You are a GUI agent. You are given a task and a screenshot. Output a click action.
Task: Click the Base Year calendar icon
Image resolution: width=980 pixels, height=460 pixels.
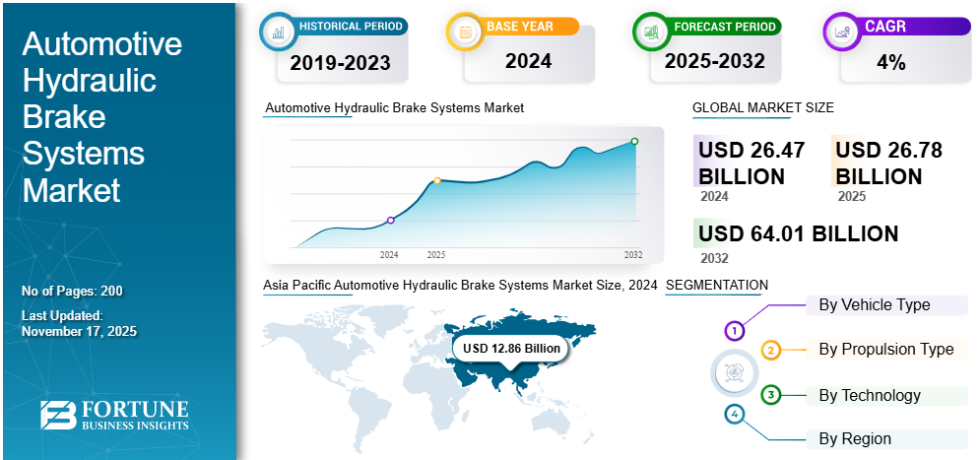click(467, 32)
